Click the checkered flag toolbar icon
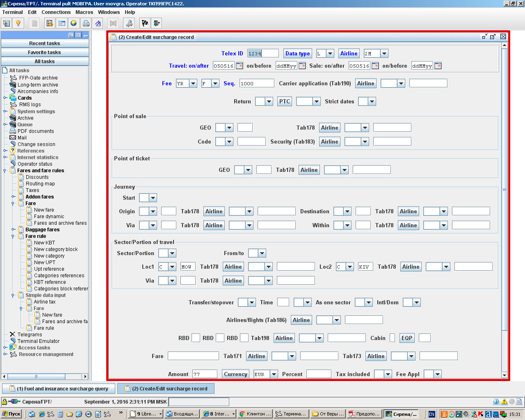Screen dimensions: 525x420 point(145,23)
